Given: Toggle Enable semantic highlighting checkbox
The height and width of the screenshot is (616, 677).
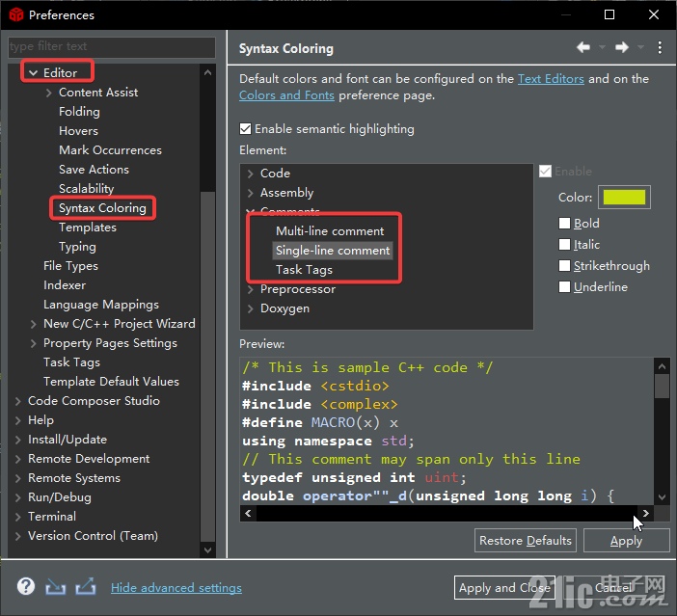Looking at the screenshot, I should (245, 129).
